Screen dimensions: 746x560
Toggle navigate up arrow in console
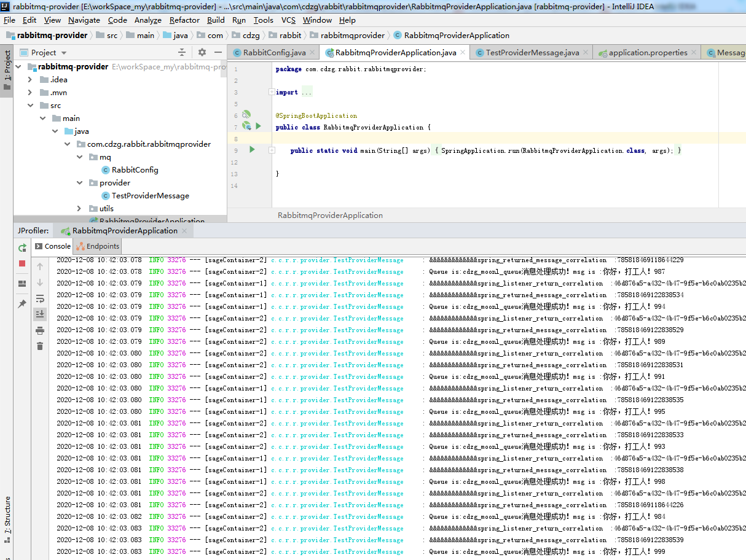40,266
